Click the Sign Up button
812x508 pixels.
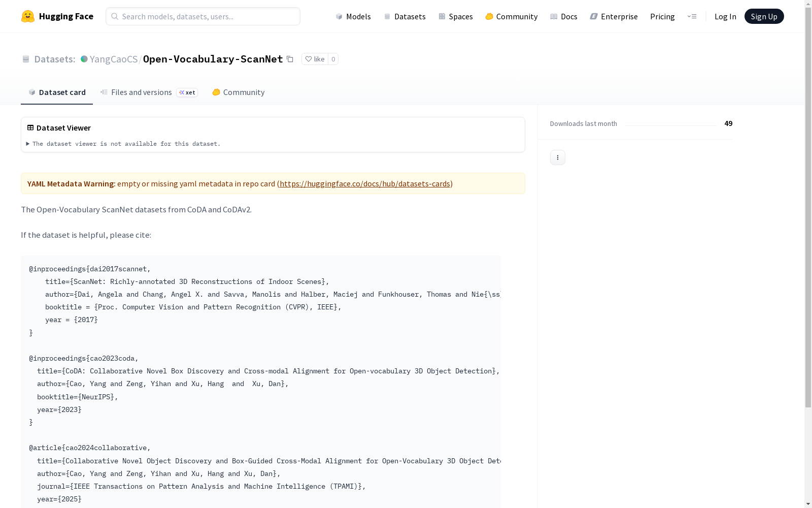tap(764, 16)
